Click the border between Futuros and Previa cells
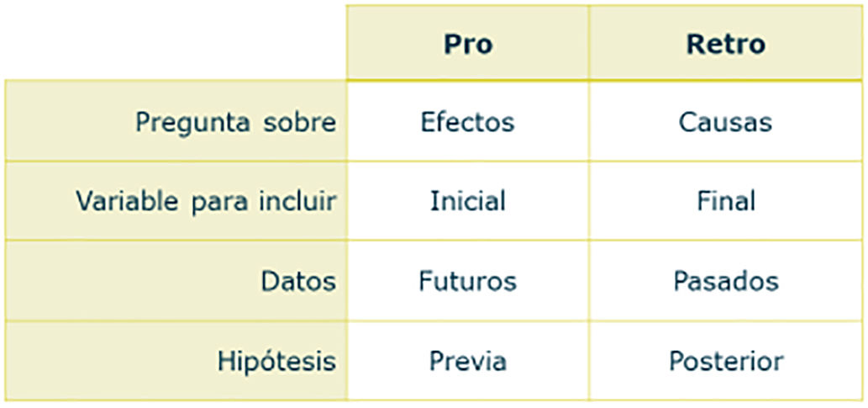Screen dimensions: 868x408 pos(467,321)
